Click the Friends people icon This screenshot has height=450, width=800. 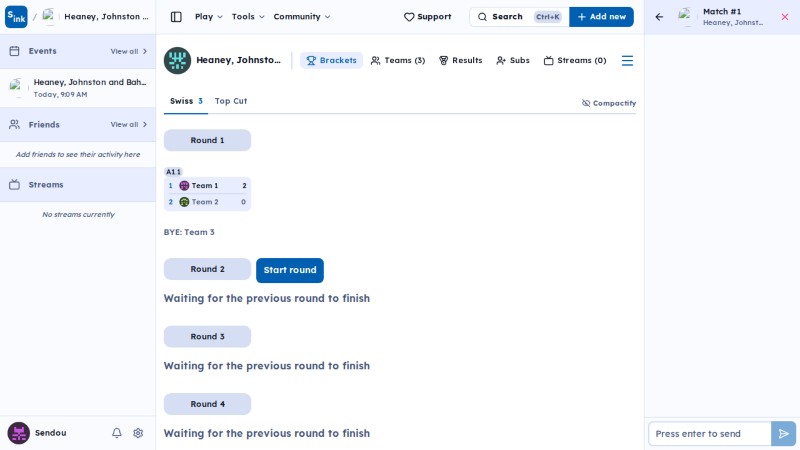tap(14, 124)
